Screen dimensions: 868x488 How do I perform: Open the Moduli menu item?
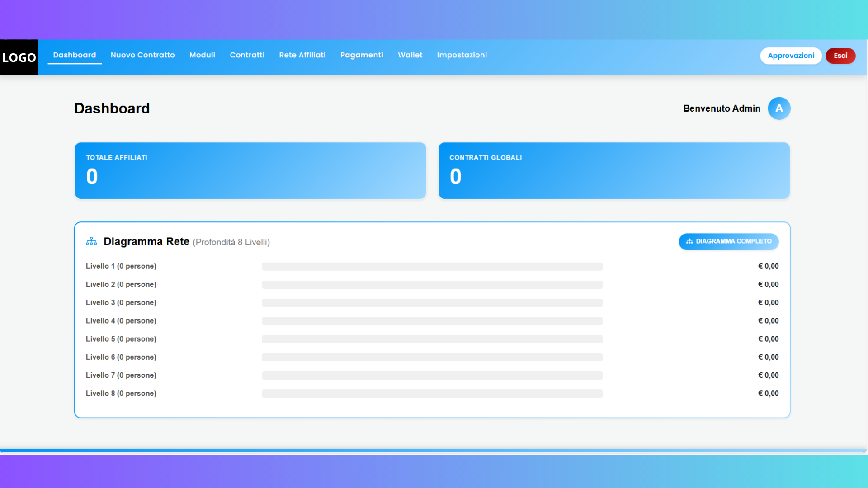tap(202, 55)
